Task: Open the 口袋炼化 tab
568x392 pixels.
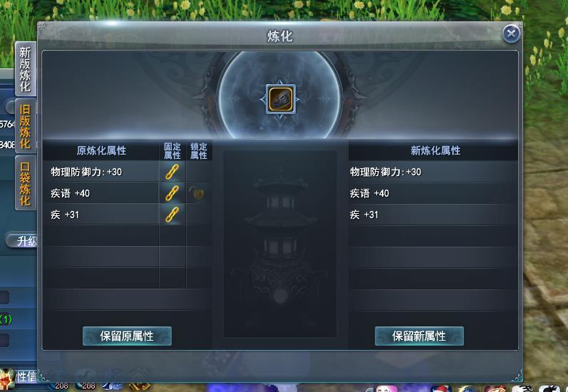Action: pos(26,183)
